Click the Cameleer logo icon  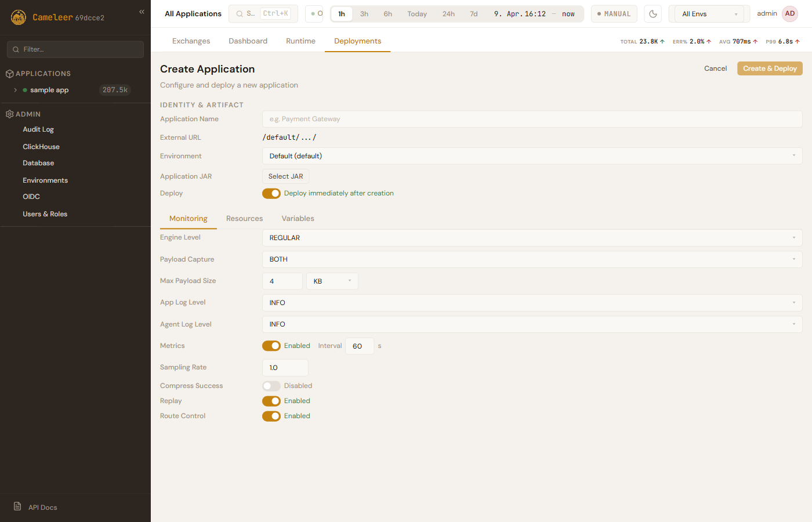click(x=19, y=17)
